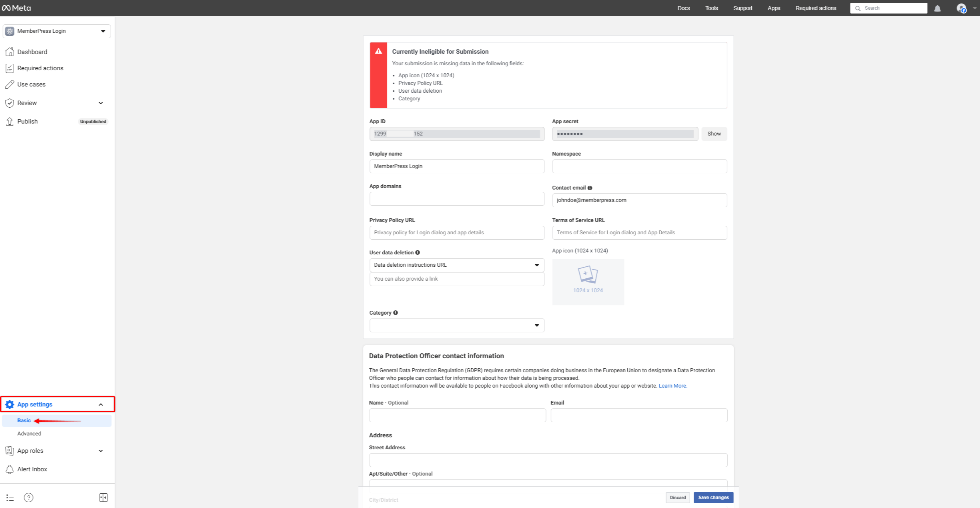Click the Privacy Policy URL input field

click(457, 232)
